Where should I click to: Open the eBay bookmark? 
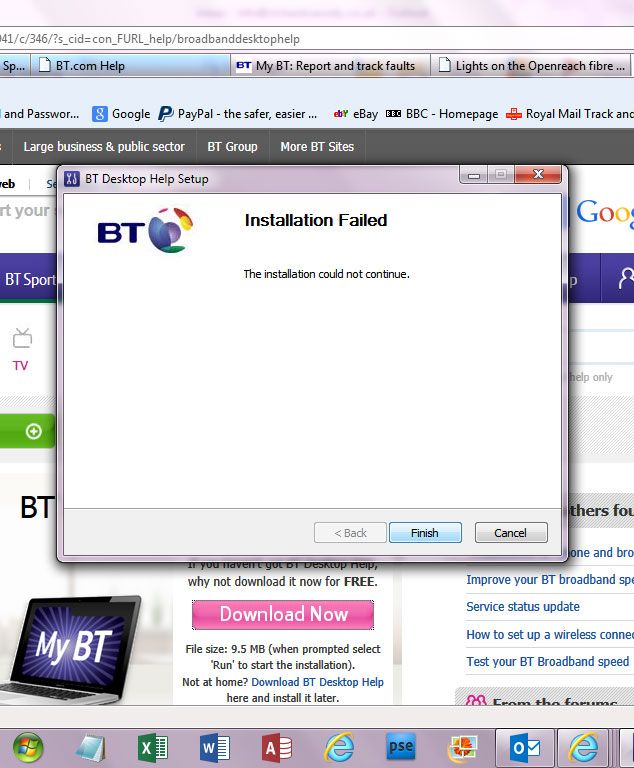356,114
